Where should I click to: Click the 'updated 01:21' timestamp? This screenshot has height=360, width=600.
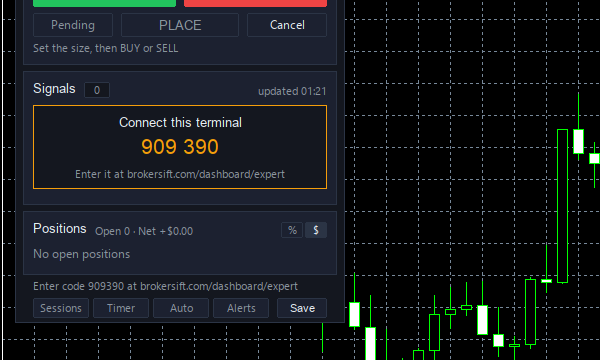click(292, 91)
